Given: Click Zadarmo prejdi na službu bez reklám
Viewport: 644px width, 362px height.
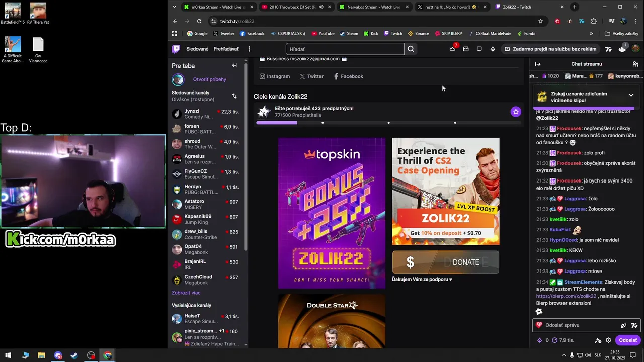Looking at the screenshot, I should [550, 49].
